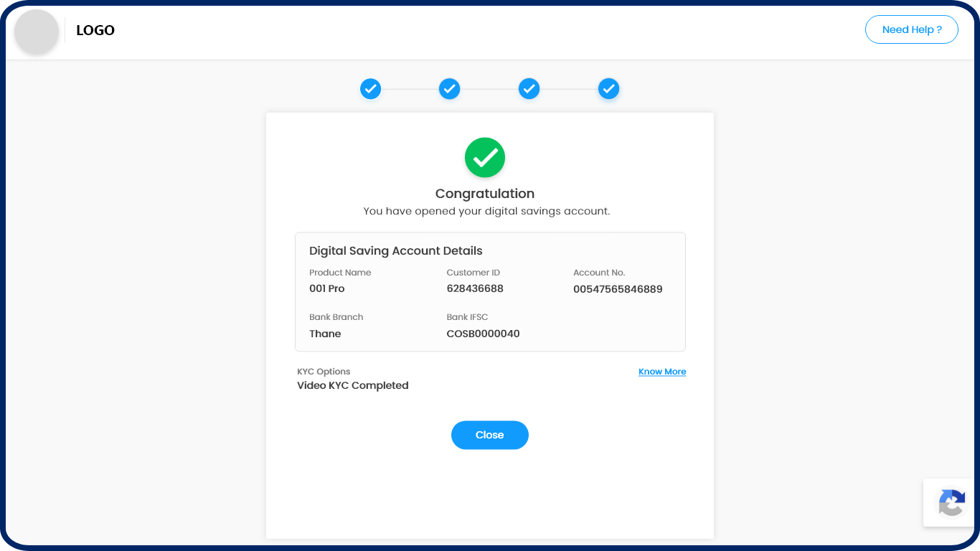Viewport: 980px width, 551px height.
Task: Open the Know More link
Action: pos(662,372)
